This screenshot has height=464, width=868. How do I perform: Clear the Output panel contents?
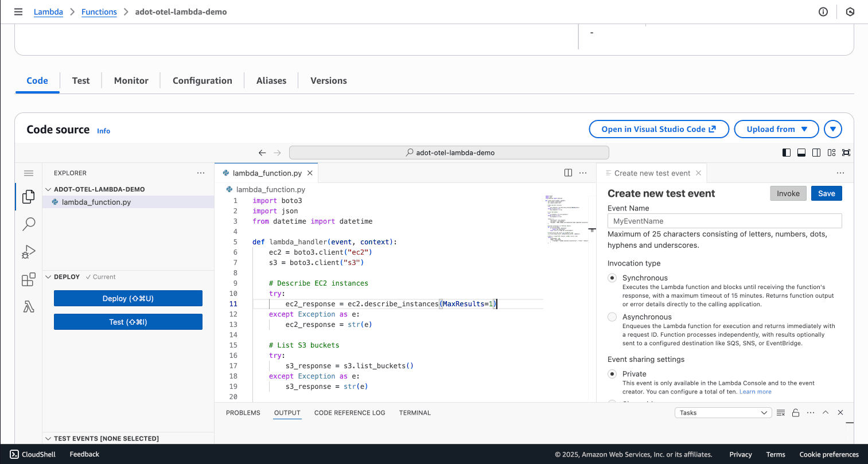pos(780,412)
